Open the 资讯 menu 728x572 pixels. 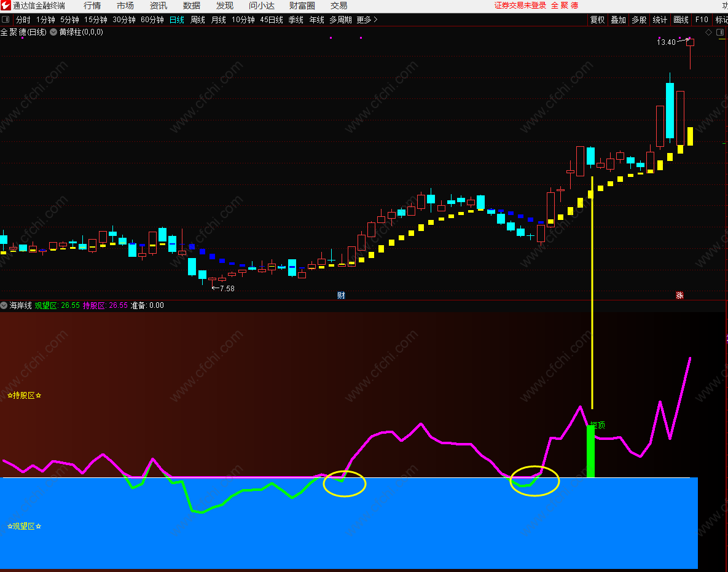(x=159, y=6)
